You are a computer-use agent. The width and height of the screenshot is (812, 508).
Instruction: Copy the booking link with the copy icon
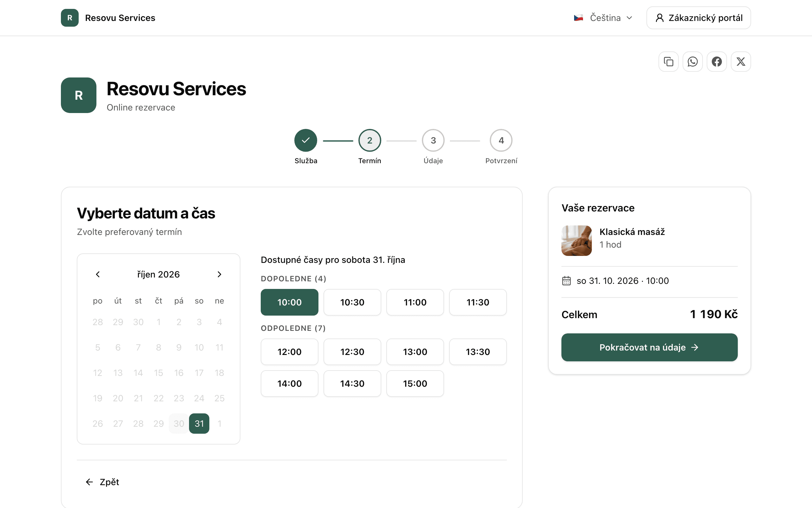coord(668,62)
